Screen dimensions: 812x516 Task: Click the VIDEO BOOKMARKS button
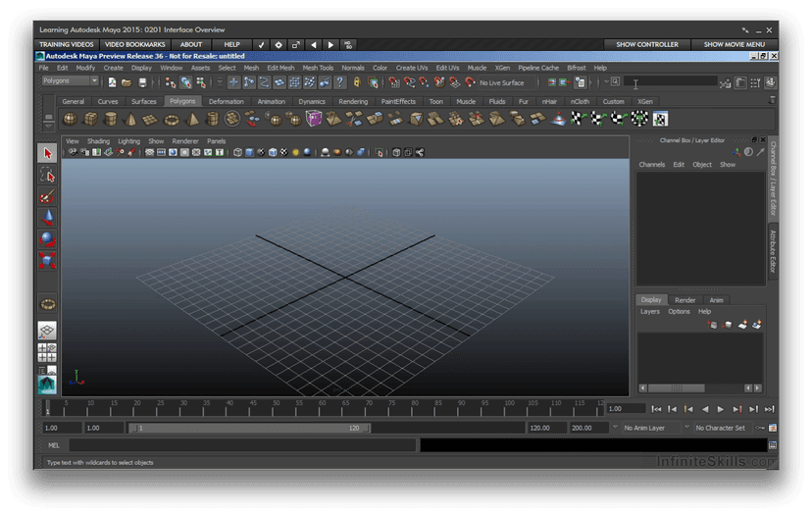point(134,44)
